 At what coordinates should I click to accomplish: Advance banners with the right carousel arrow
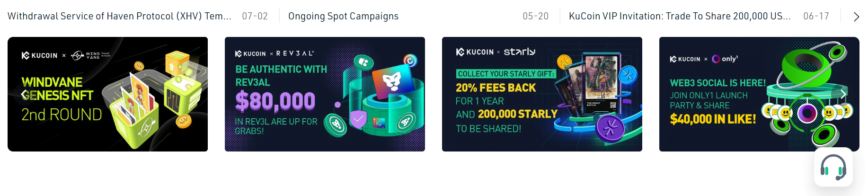point(843,94)
